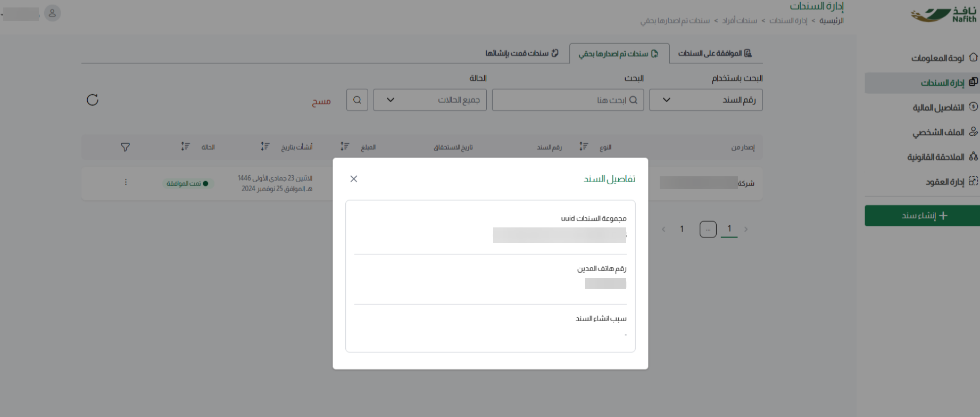980x417 pixels.
Task: Switch to سندات قمت بإنشائها tab
Action: pyautogui.click(x=521, y=53)
